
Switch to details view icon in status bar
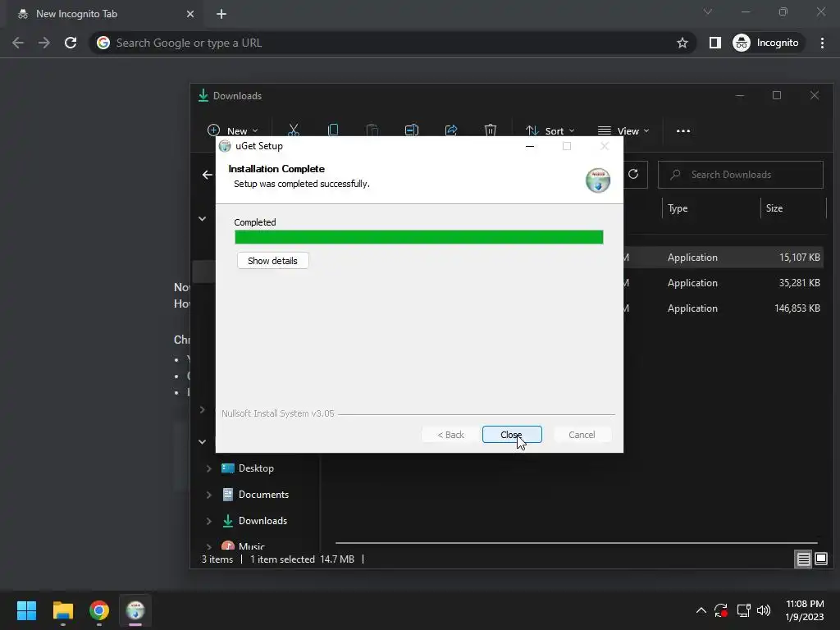804,559
